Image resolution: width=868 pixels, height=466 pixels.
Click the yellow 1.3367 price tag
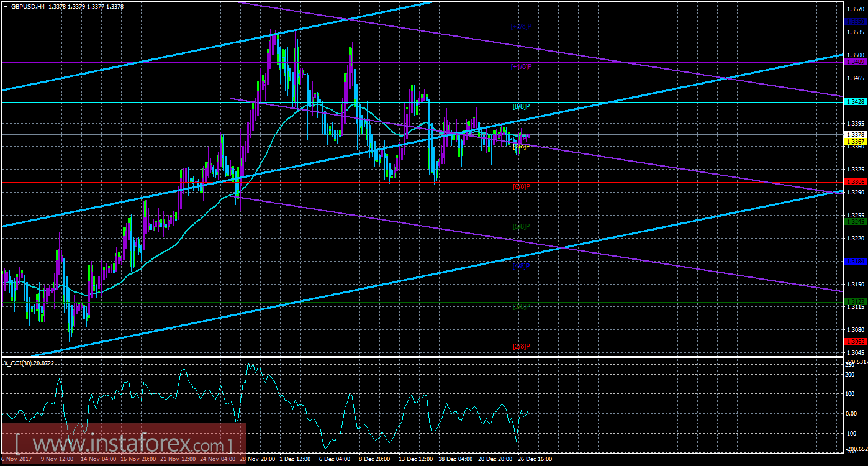[855, 142]
